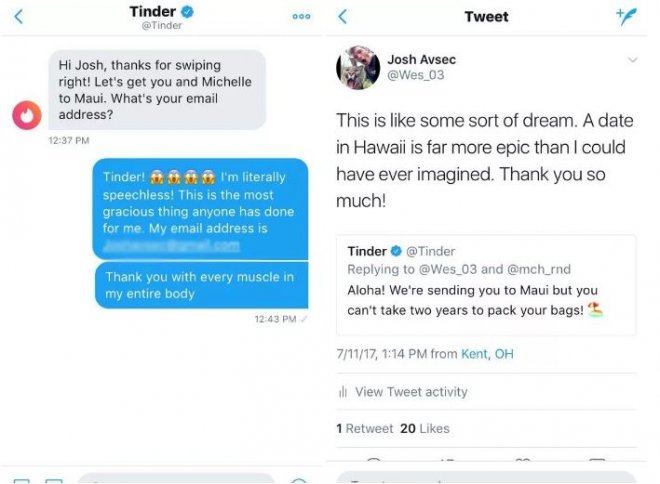660x484 pixels.
Task: Open the View Tweet activity chart icon
Action: click(x=343, y=392)
